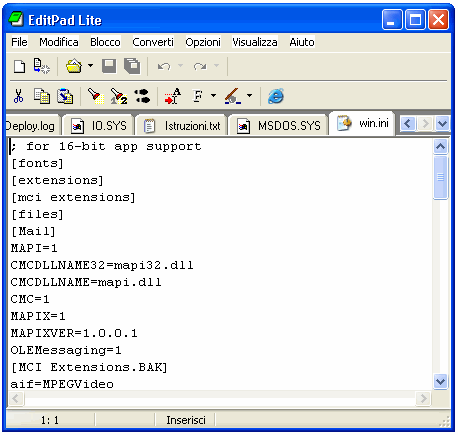Click the find next flashlight icon
Image resolution: width=458 pixels, height=435 pixels.
click(x=119, y=96)
